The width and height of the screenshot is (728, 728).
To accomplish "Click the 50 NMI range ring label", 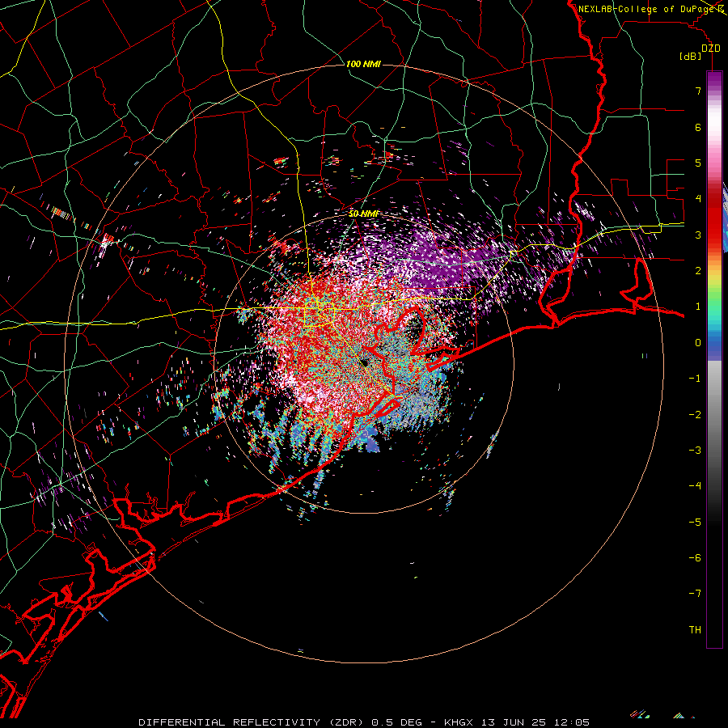I will click(x=363, y=214).
